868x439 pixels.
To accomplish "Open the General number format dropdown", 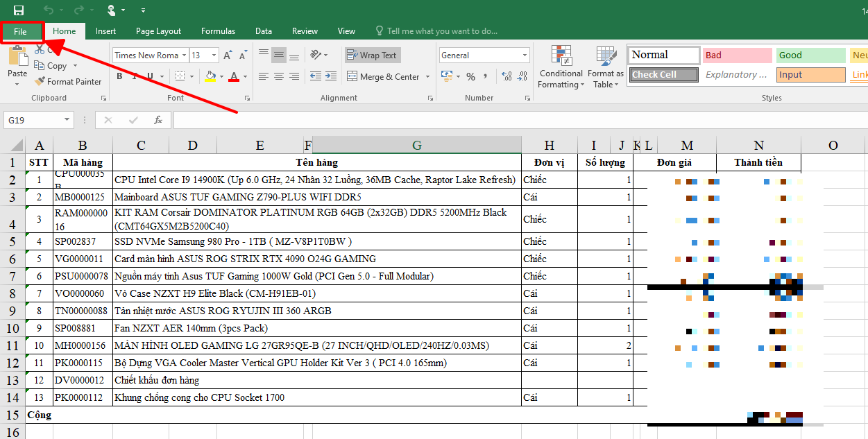I will pyautogui.click(x=525, y=55).
